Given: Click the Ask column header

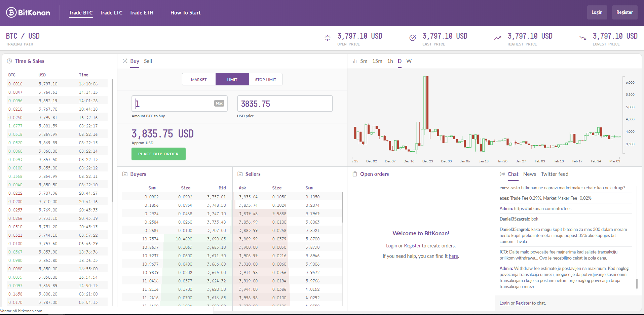Looking at the screenshot, I should pyautogui.click(x=242, y=188).
